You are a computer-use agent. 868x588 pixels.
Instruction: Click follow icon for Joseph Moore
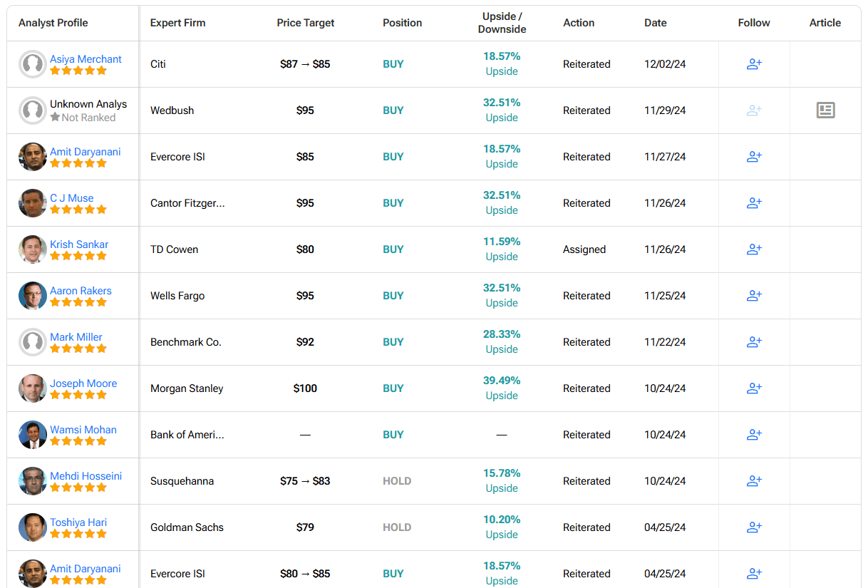coord(754,388)
